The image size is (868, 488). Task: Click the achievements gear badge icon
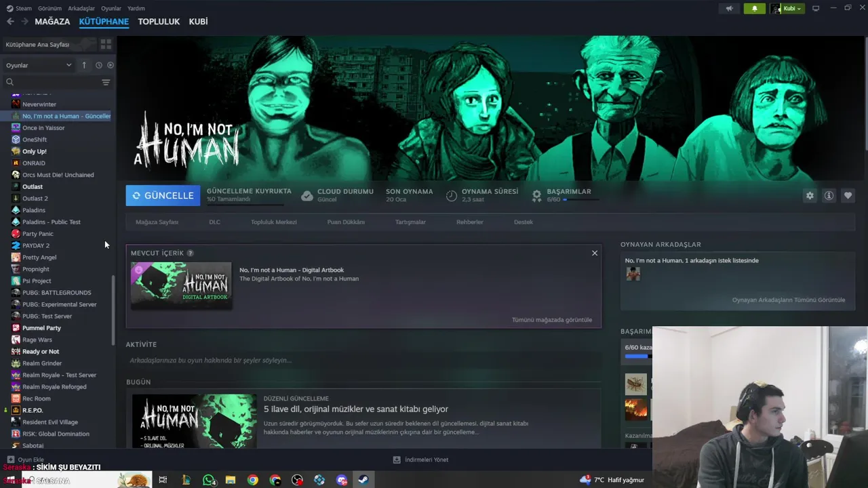pyautogui.click(x=536, y=195)
